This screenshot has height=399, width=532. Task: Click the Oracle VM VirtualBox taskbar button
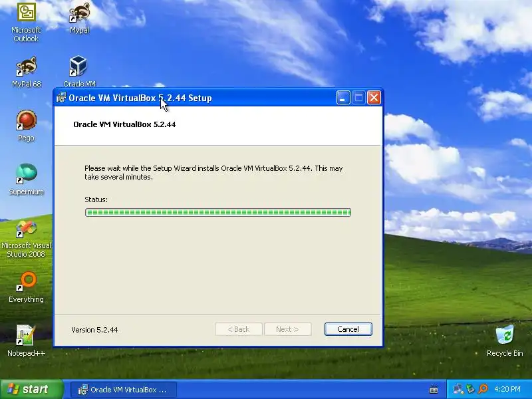pos(124,390)
